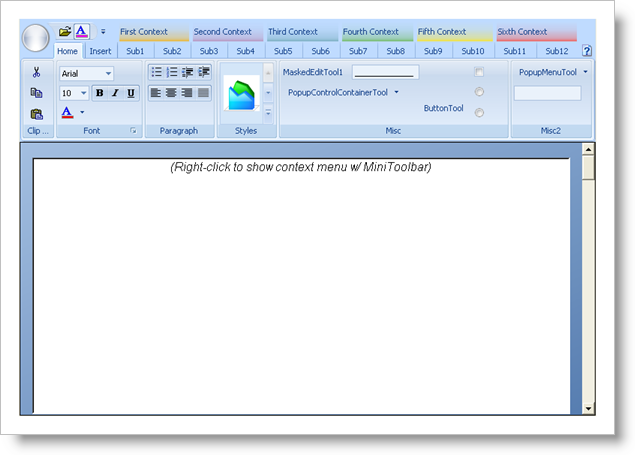Toggle Italic formatting
The height and width of the screenshot is (455, 635).
(x=115, y=93)
